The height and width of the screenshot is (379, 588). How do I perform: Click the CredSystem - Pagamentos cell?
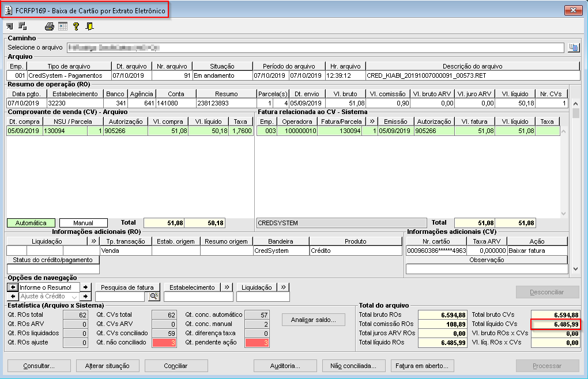point(69,75)
